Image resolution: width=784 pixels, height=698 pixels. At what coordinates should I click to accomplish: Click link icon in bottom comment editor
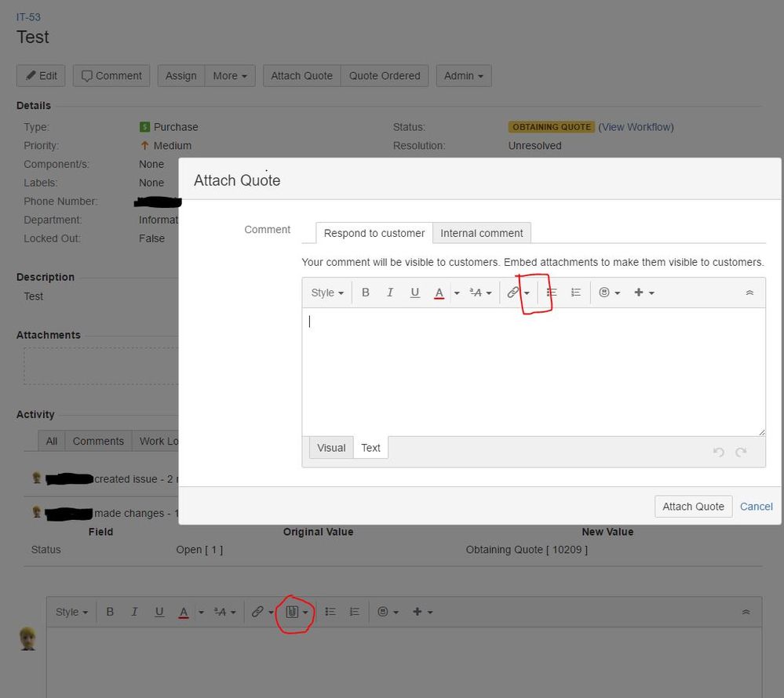[257, 612]
